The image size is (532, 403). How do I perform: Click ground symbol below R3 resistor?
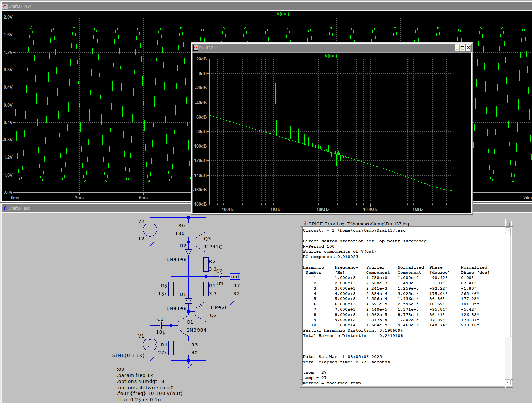click(189, 366)
